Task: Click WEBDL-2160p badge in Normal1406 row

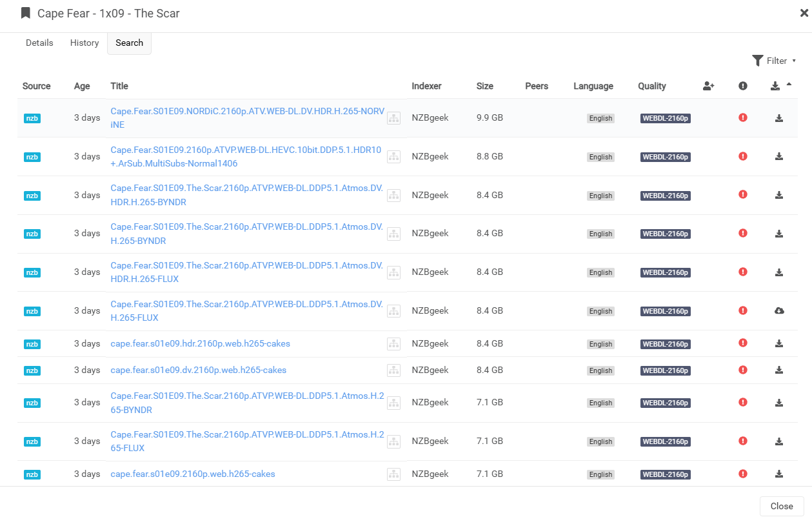Action: (666, 157)
